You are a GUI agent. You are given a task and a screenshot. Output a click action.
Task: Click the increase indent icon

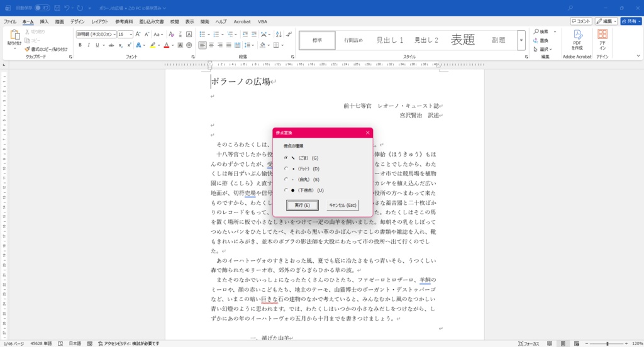pos(254,34)
